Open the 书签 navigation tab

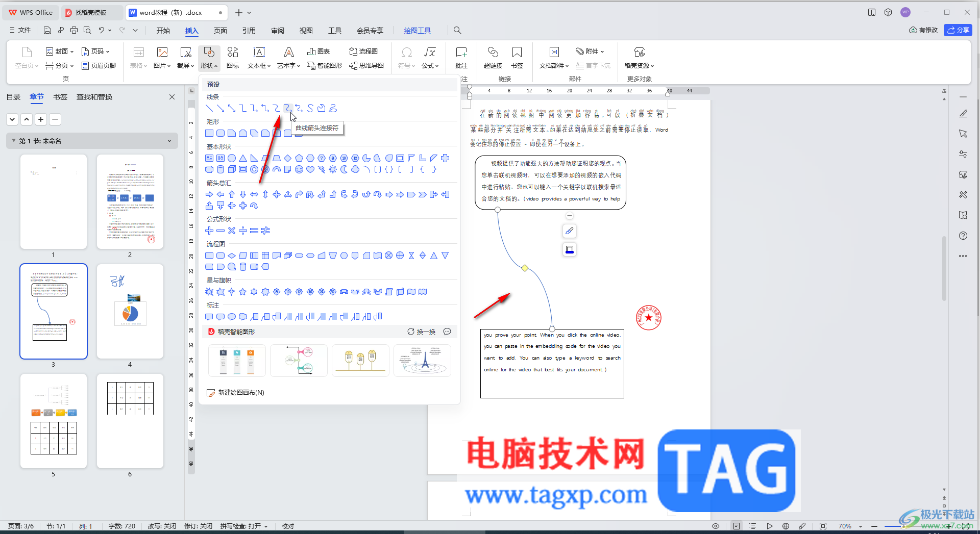point(60,97)
